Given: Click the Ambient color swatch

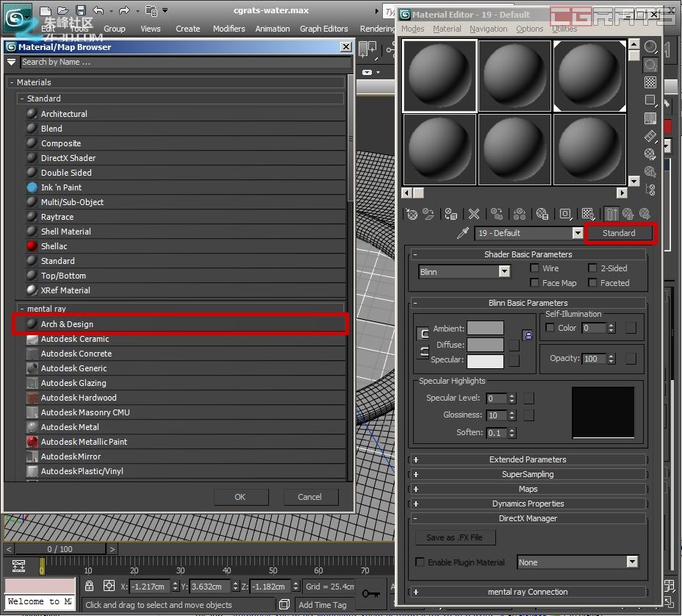Looking at the screenshot, I should click(x=485, y=328).
